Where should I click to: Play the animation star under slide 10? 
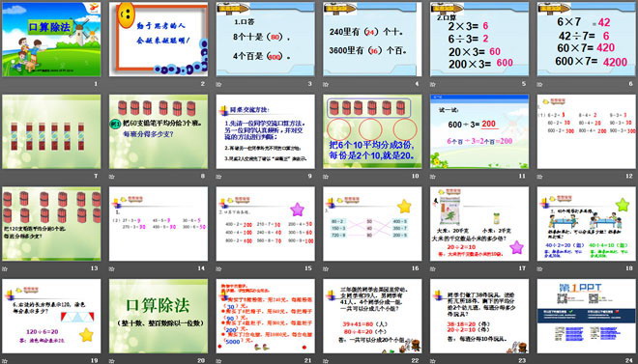(326, 177)
